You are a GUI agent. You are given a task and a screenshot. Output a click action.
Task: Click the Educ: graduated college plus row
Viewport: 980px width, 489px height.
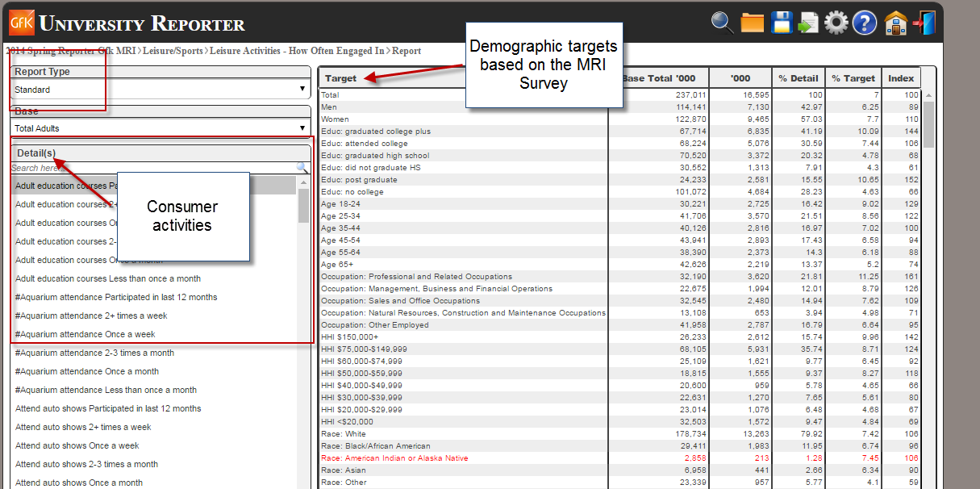click(x=619, y=131)
